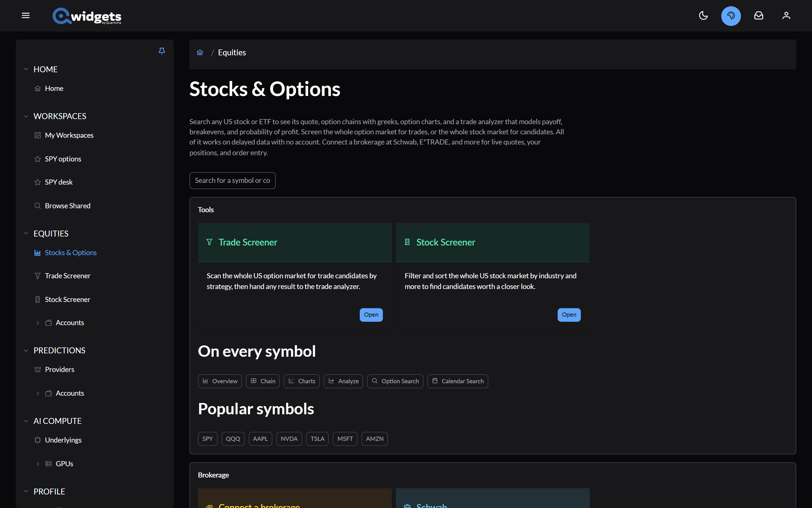Click the Underlyings chip icon
The height and width of the screenshot is (508, 812).
37,440
